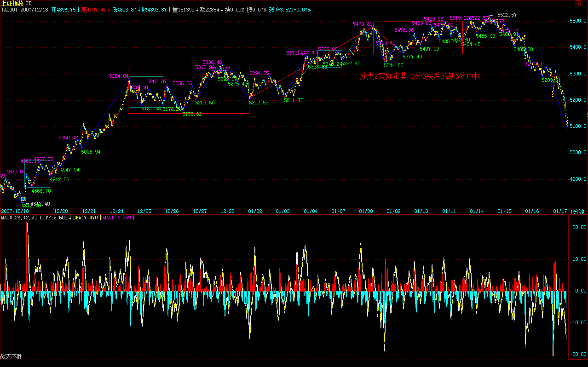Select the 01/08 date on time axis
The image size is (588, 367).
tap(366, 211)
